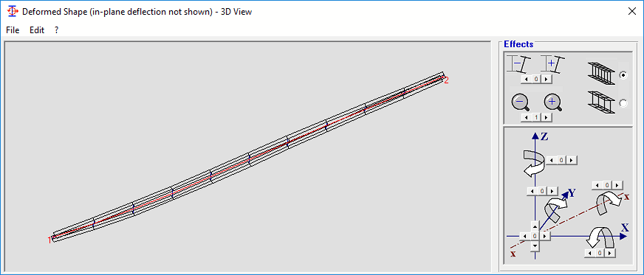Viewport: 644px width, 275px height.
Task: Click red node label 2 on the beam
Action: click(447, 80)
